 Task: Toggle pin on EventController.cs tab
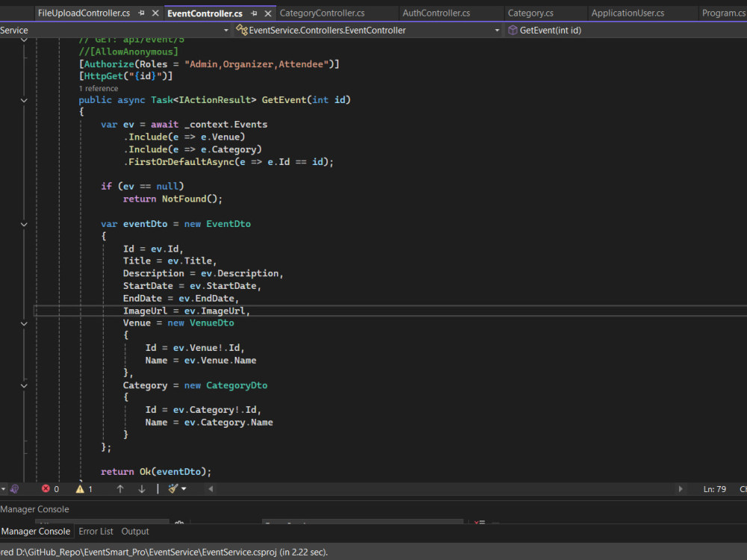point(254,13)
